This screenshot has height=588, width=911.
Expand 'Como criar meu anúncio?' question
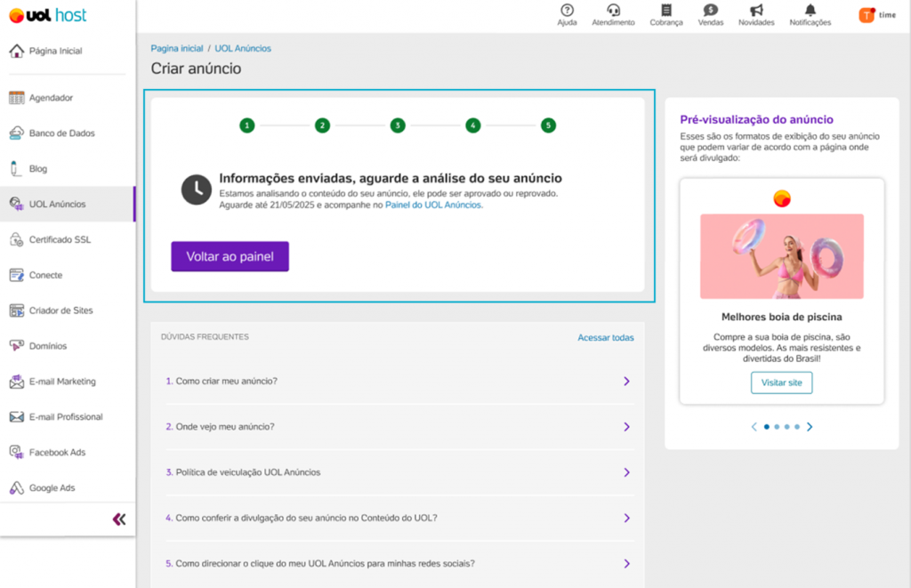[x=399, y=381]
